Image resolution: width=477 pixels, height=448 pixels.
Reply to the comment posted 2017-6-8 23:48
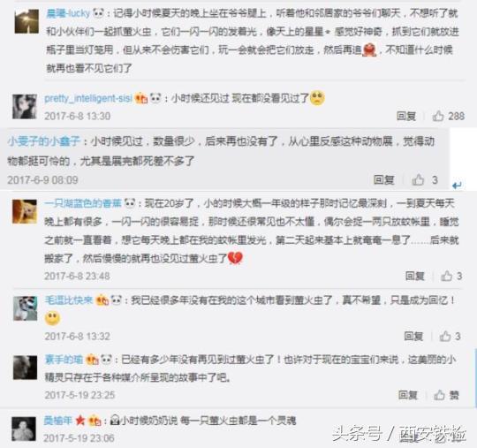click(x=414, y=276)
